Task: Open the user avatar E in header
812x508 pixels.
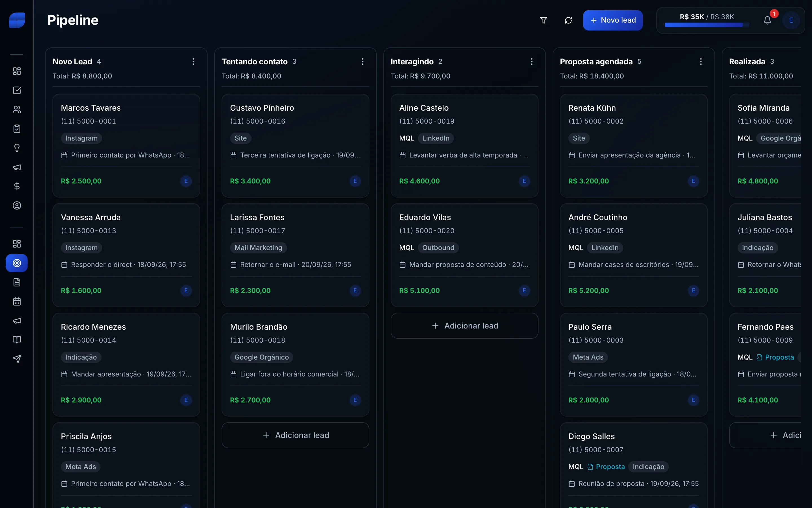Action: tap(791, 20)
